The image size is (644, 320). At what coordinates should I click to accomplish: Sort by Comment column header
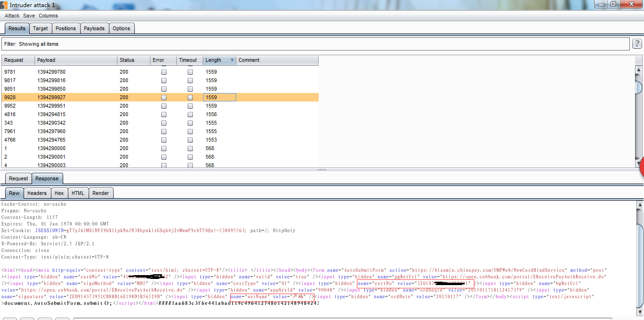[277, 60]
